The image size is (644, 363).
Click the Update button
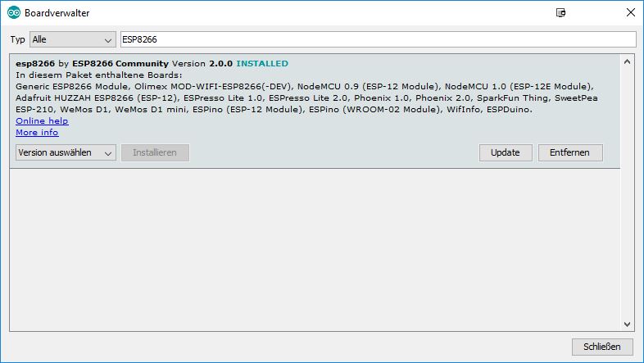(x=506, y=152)
